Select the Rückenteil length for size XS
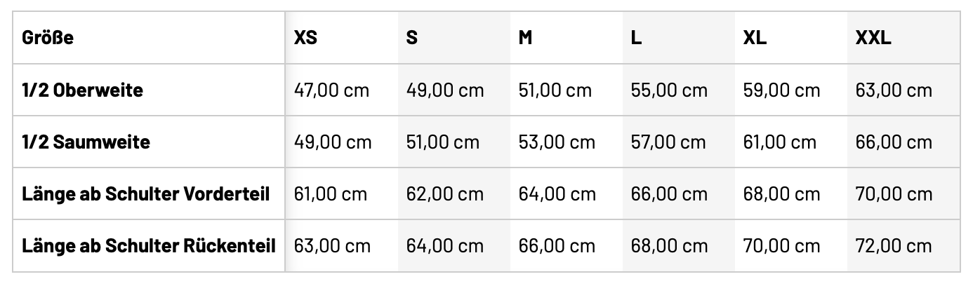The width and height of the screenshot is (980, 293). pyautogui.click(x=332, y=246)
